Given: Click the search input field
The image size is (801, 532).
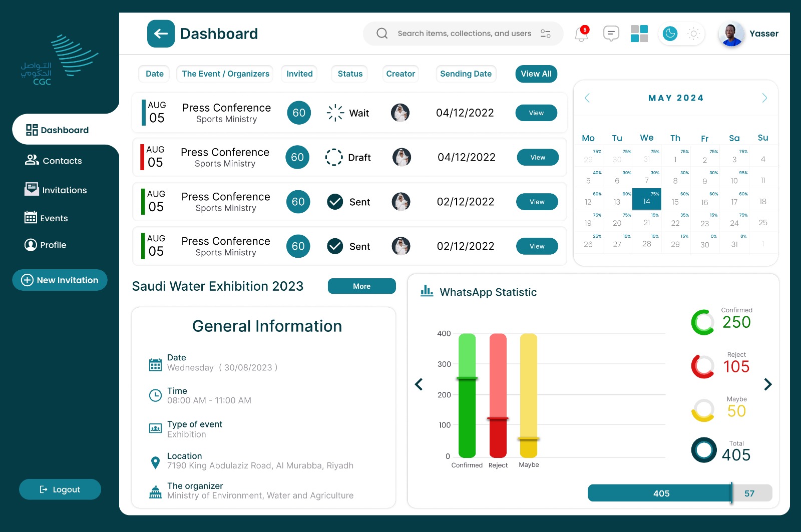Looking at the screenshot, I should 464,34.
